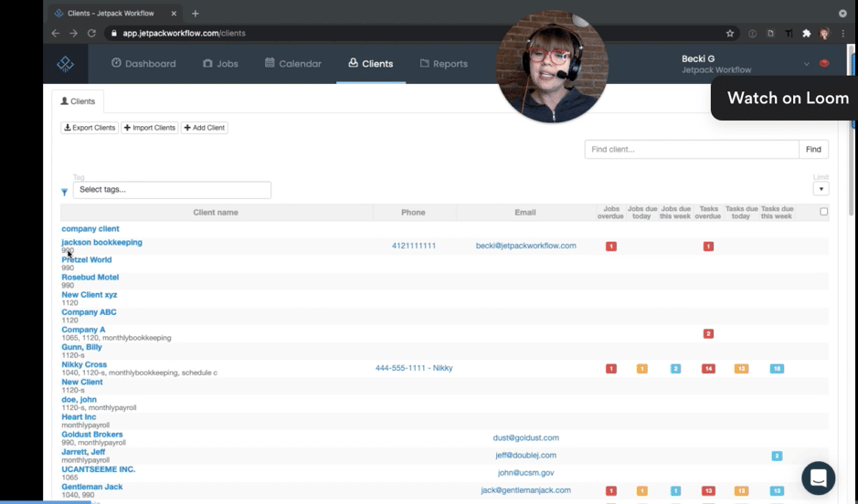
Task: Open the Calendar view
Action: tap(292, 63)
